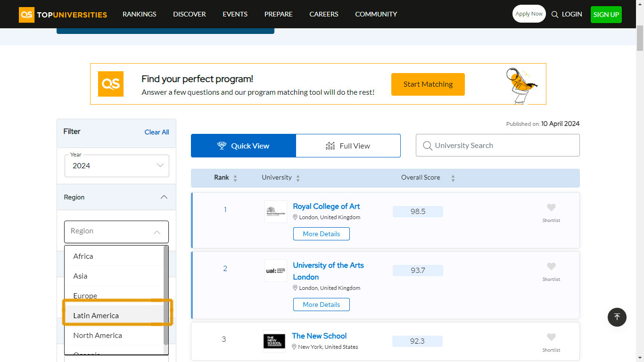
Task: Click overall score 93.7
Action: coord(418,271)
